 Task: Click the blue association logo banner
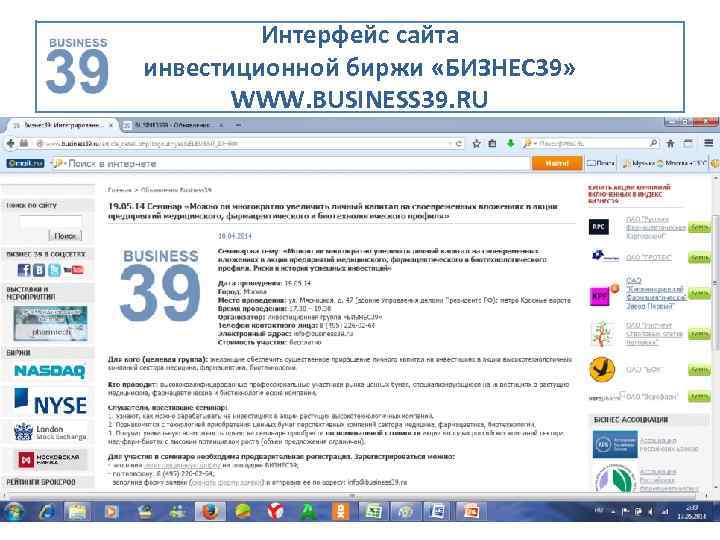click(615, 444)
